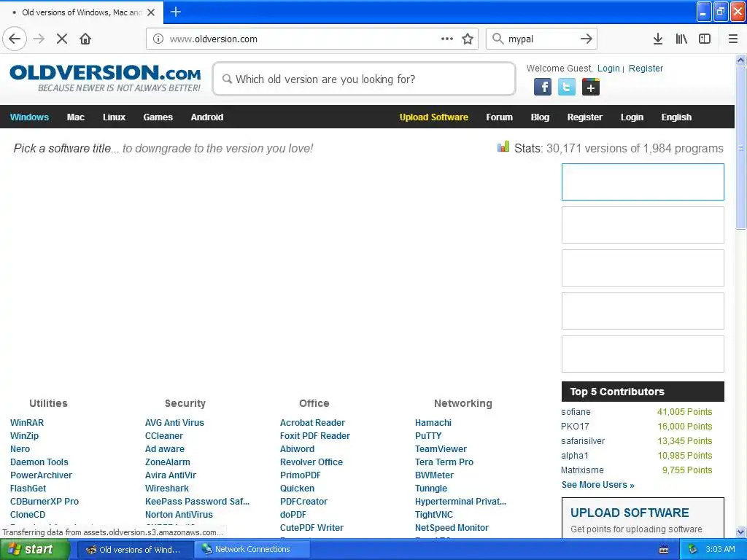The height and width of the screenshot is (560, 747).
Task: Click the Stats bar chart icon
Action: 503,147
